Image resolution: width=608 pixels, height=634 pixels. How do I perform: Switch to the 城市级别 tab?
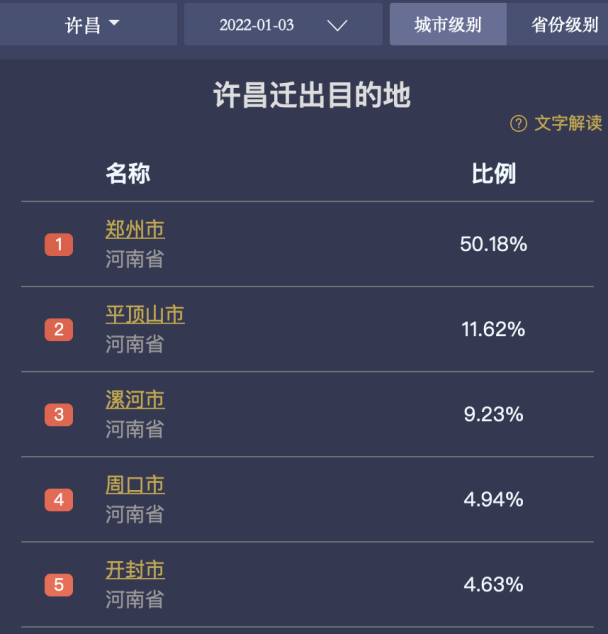point(448,24)
